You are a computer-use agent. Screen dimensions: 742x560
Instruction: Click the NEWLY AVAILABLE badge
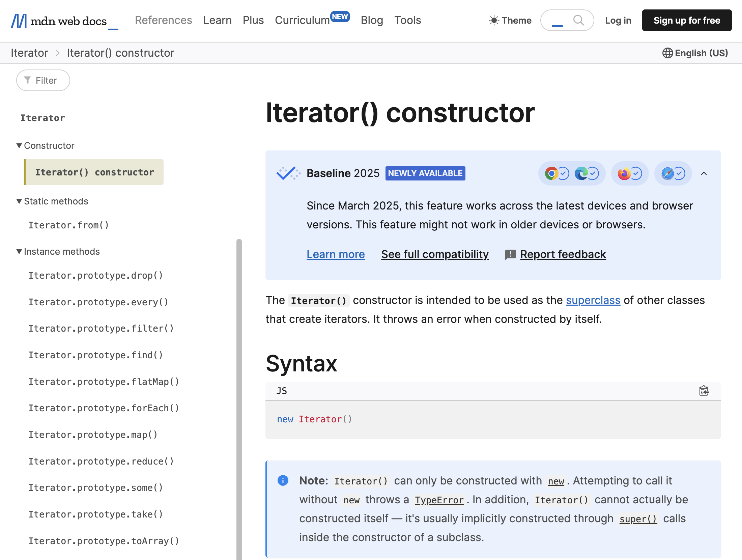[x=425, y=173]
